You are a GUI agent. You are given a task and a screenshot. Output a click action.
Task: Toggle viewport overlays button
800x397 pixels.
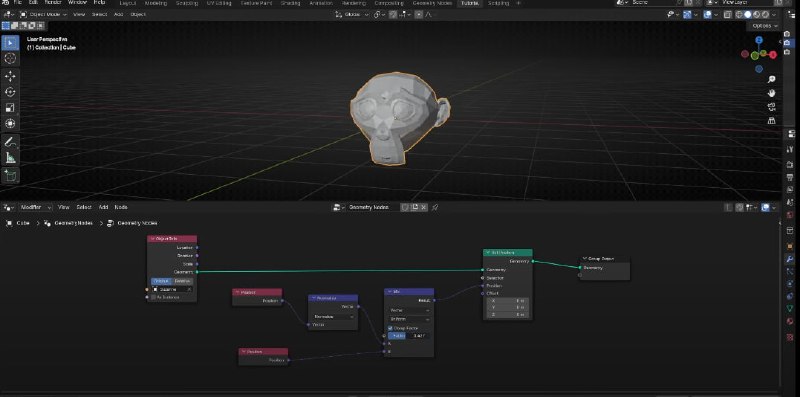tap(707, 14)
